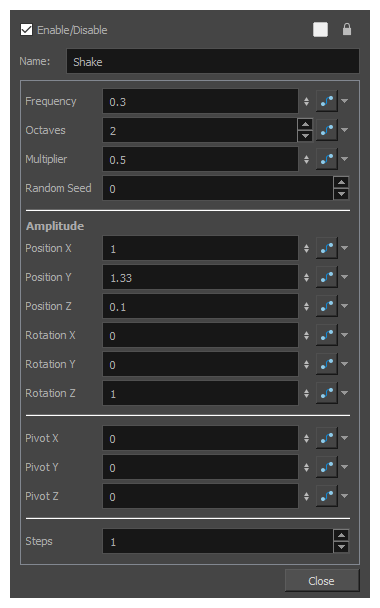
Task: Click the white color swatch near lock
Action: pos(320,29)
